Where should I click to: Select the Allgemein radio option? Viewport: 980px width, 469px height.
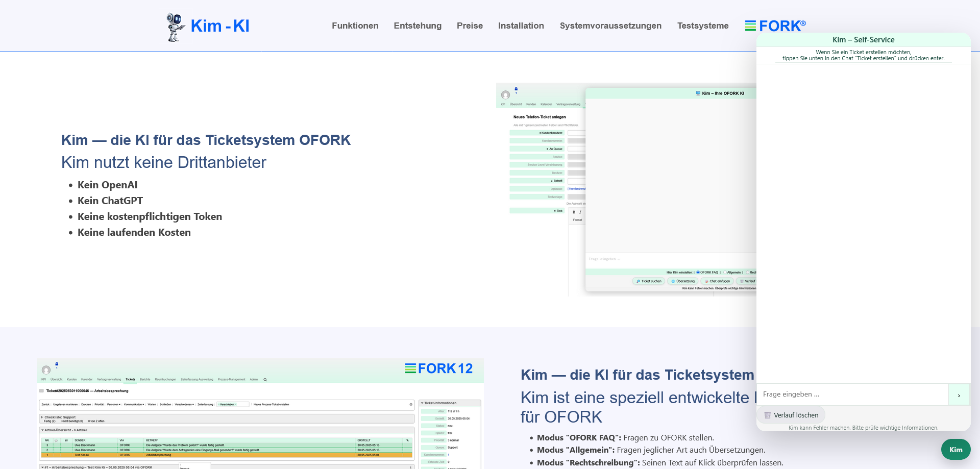tap(725, 273)
